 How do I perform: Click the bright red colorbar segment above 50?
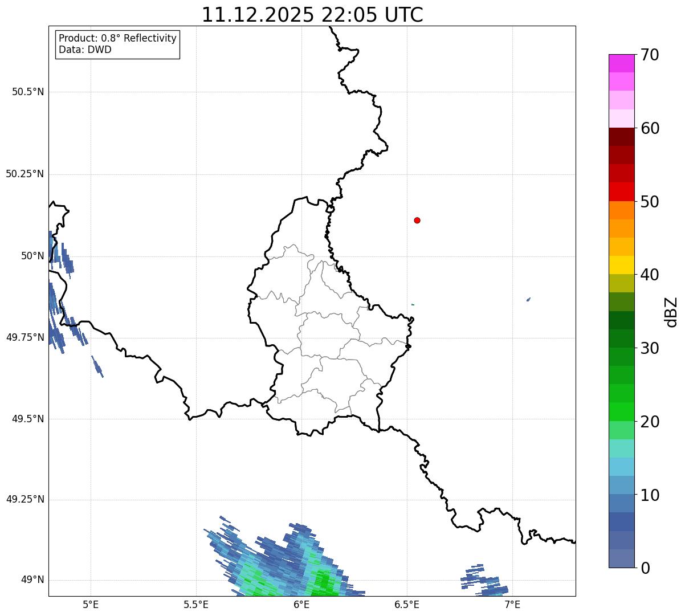(621, 191)
